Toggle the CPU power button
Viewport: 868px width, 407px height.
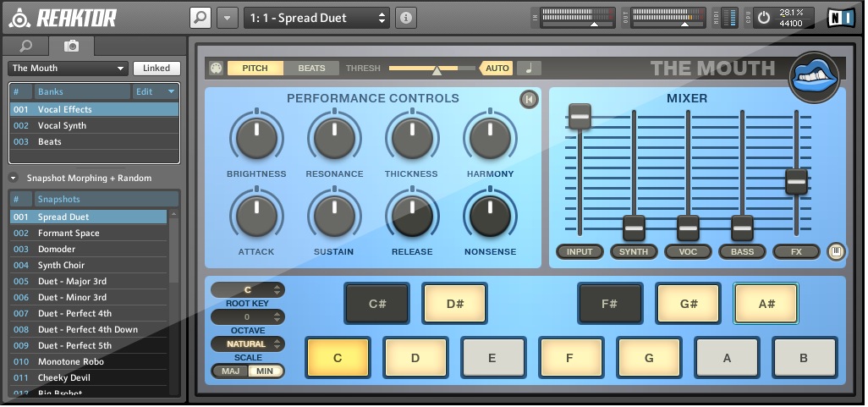pos(764,18)
